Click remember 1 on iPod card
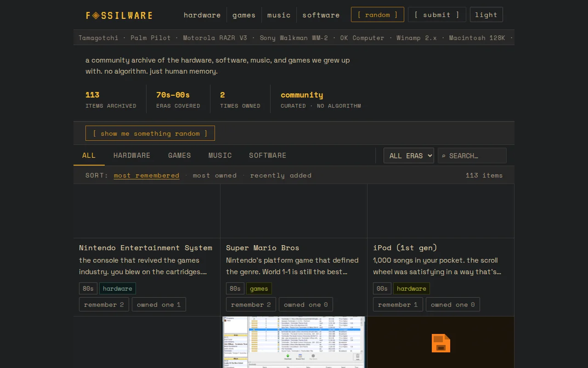The image size is (588, 368). 398,305
